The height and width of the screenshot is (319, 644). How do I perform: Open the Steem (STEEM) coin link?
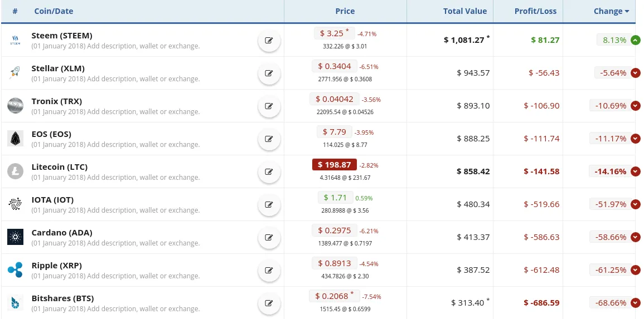(x=62, y=36)
